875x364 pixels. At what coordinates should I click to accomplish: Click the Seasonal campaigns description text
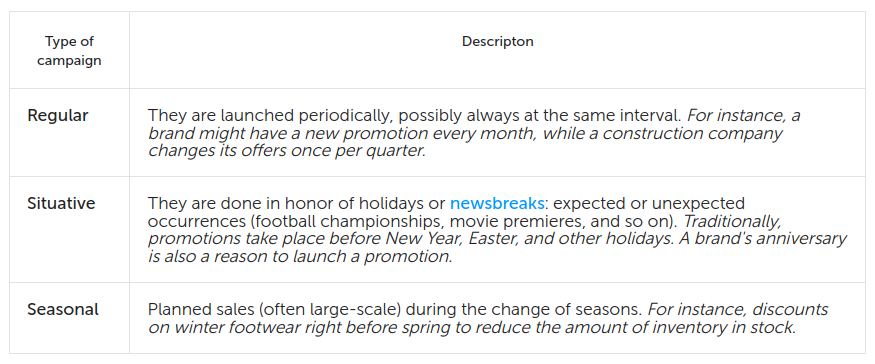tap(488, 318)
